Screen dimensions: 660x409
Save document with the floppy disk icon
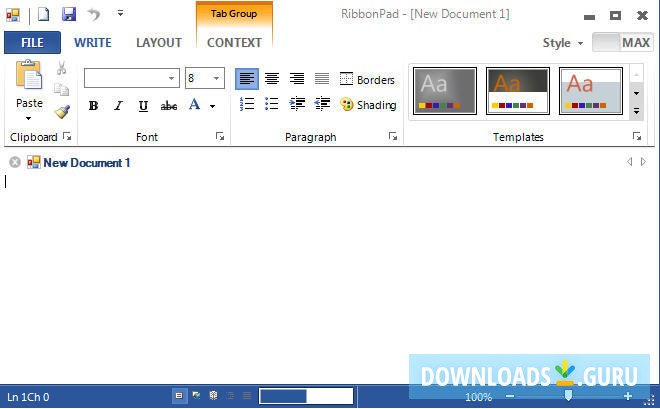click(69, 14)
